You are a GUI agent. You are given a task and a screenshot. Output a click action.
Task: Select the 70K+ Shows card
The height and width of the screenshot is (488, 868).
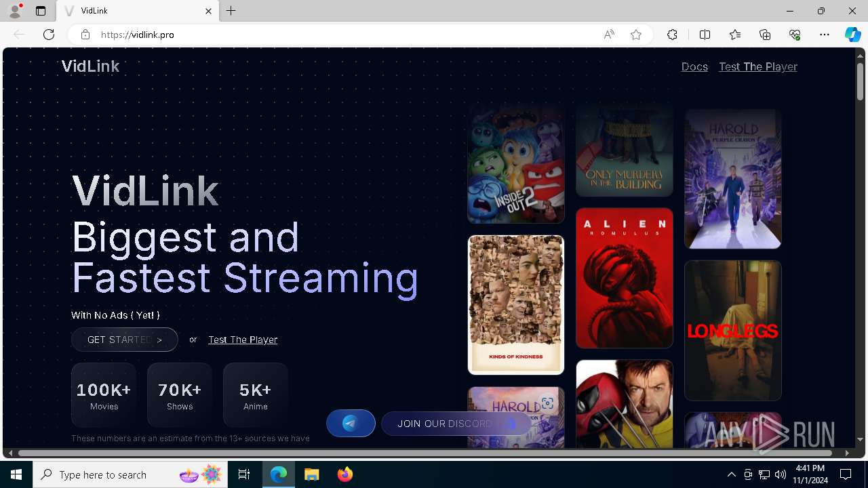click(x=180, y=395)
